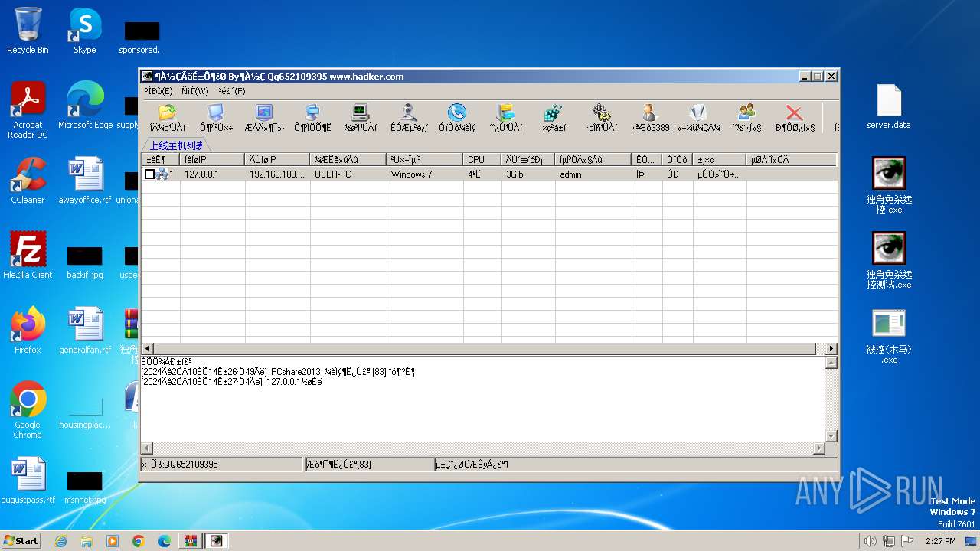Select 独角免杀远控.exe desktop icon
Image resolution: width=980 pixels, height=551 pixels.
coord(889,185)
